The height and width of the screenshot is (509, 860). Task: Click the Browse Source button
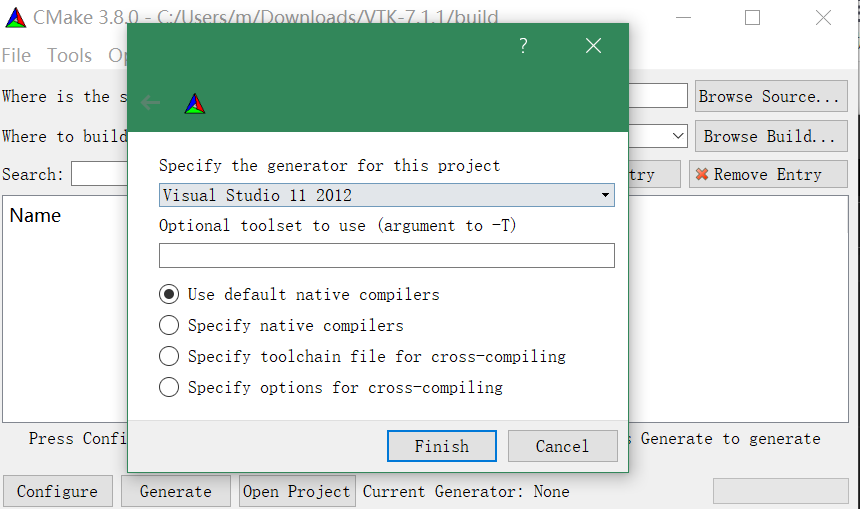770,97
